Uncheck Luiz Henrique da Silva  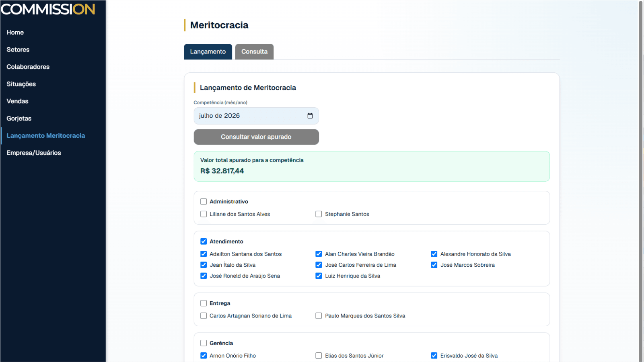coord(319,276)
